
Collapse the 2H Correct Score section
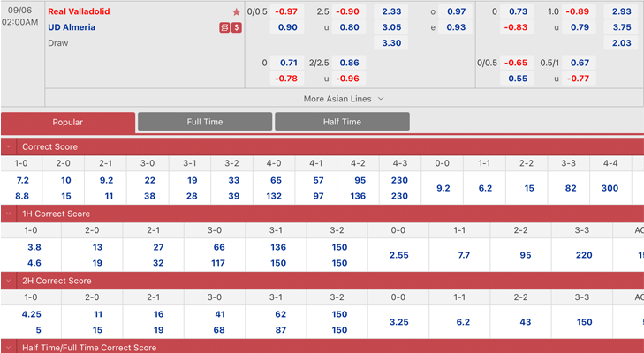tap(8, 281)
